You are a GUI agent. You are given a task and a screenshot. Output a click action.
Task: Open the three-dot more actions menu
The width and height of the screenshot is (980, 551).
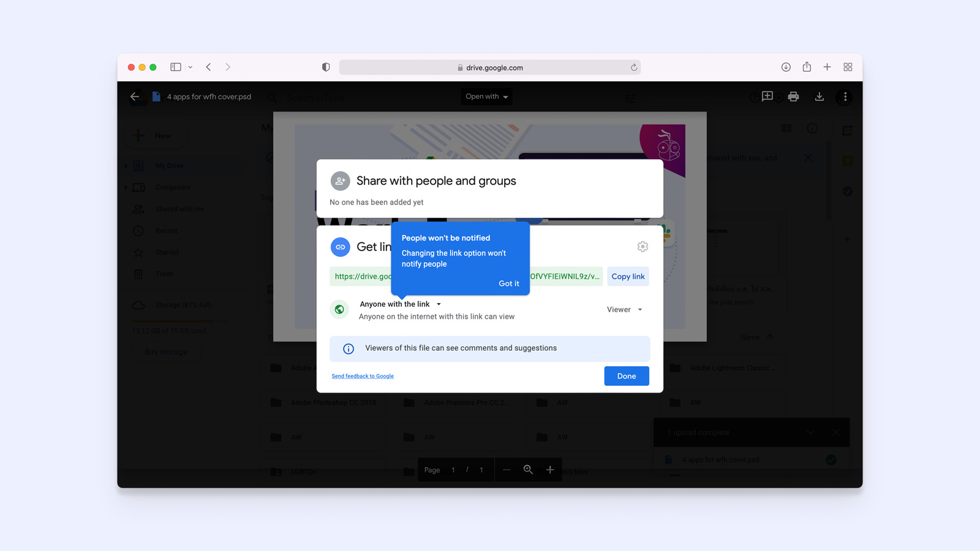tap(845, 97)
